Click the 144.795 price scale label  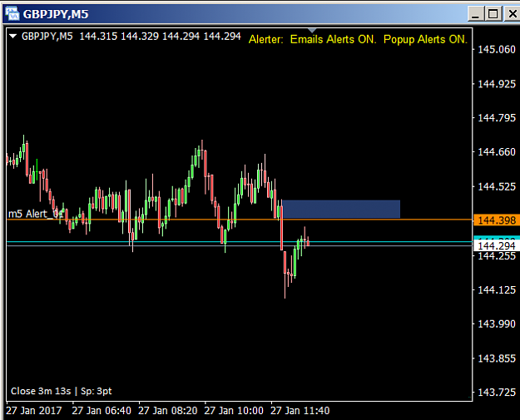[497, 117]
